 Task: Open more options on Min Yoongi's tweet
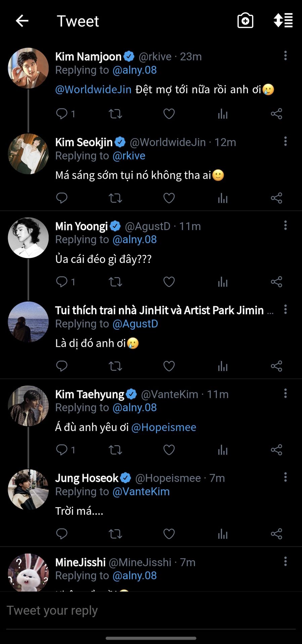[286, 225]
